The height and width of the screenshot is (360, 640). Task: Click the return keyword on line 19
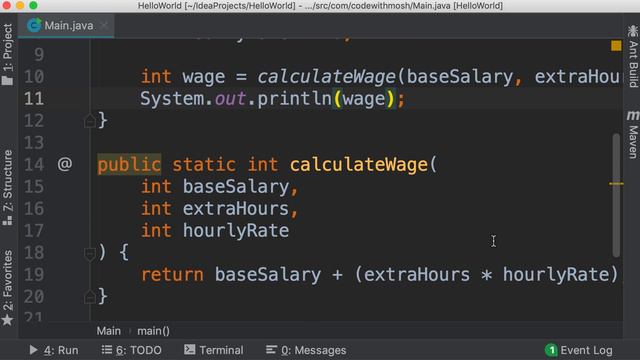pyautogui.click(x=172, y=275)
